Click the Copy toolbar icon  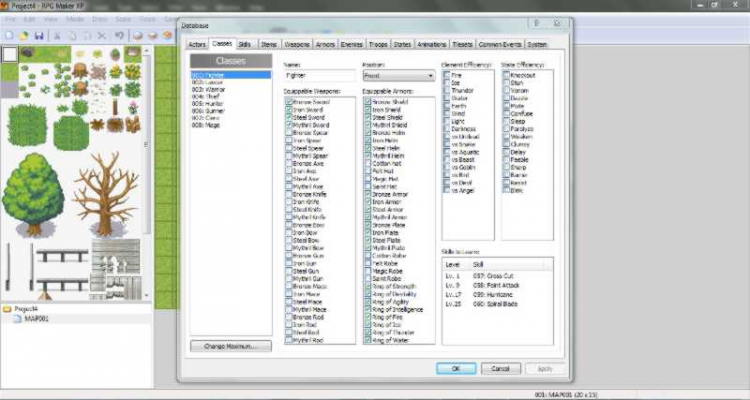[x=72, y=36]
